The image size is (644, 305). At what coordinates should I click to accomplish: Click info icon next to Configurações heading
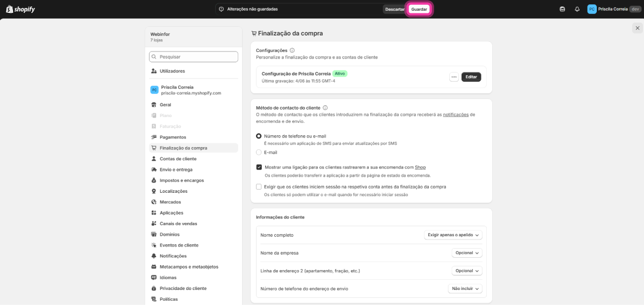click(x=292, y=50)
